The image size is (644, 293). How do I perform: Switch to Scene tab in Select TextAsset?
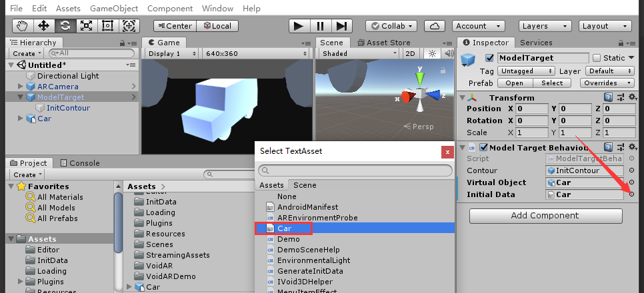tap(305, 185)
